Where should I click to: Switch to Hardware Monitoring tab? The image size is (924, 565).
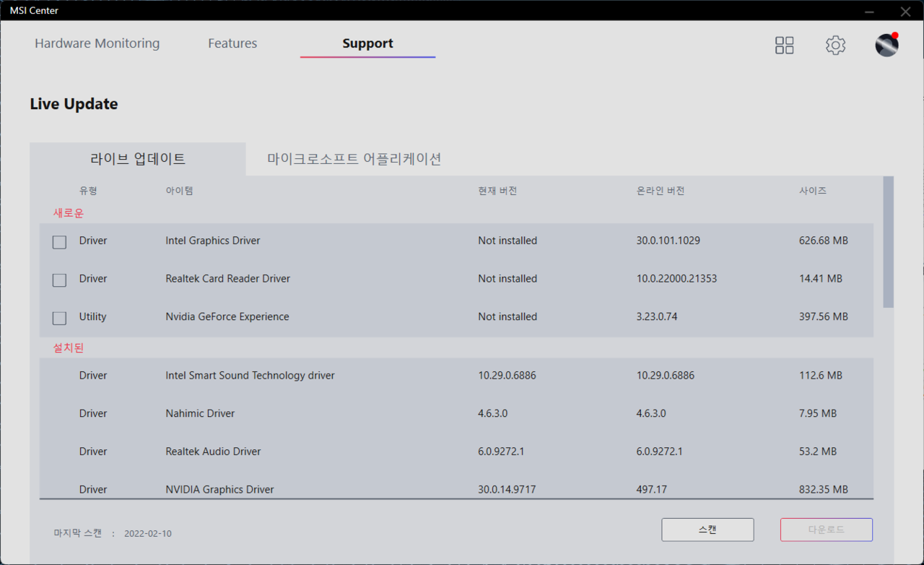pos(97,43)
